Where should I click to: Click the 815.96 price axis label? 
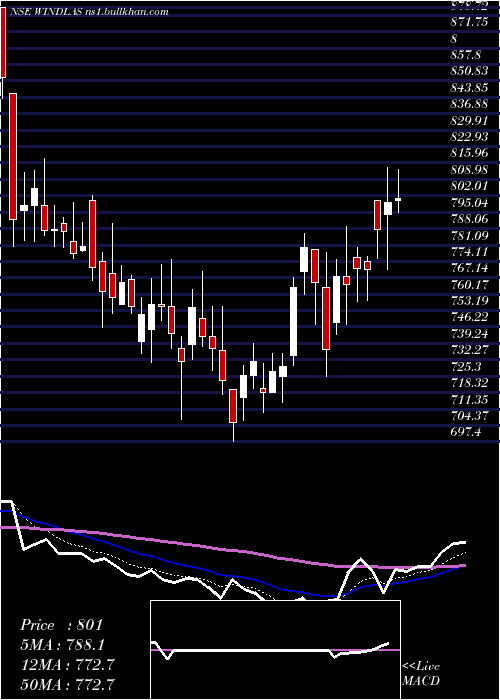click(x=469, y=154)
